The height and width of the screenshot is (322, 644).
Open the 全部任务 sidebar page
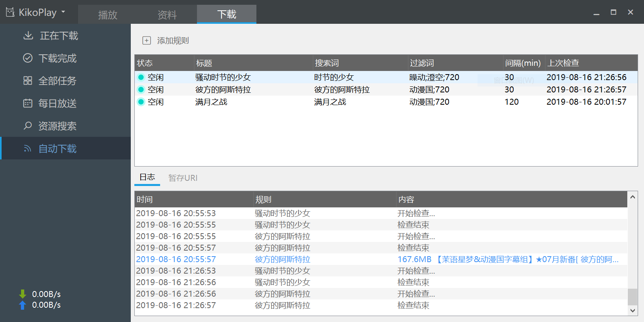(x=65, y=81)
